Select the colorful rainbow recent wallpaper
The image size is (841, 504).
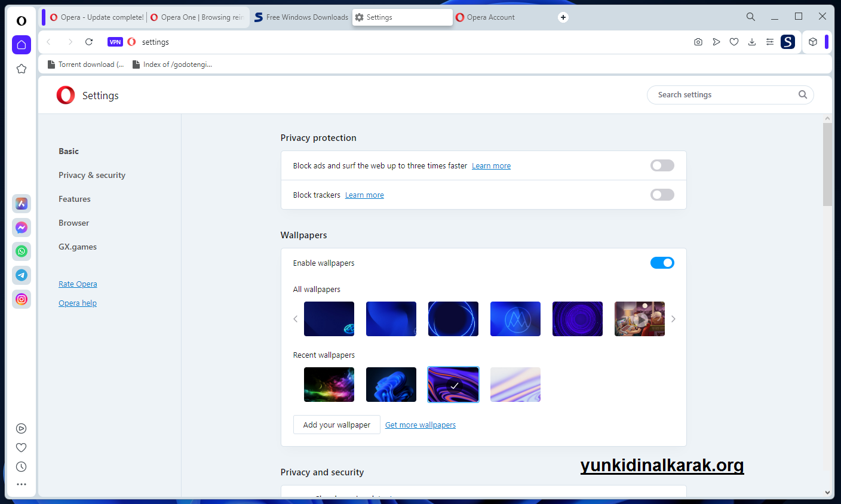tap(329, 385)
